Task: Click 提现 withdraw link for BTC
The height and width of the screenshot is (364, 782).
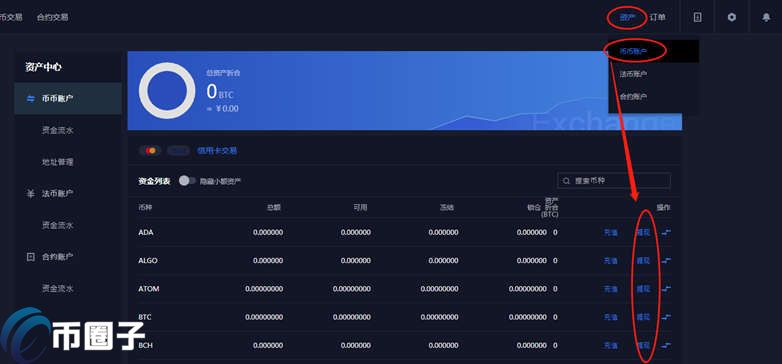Action: 643,317
